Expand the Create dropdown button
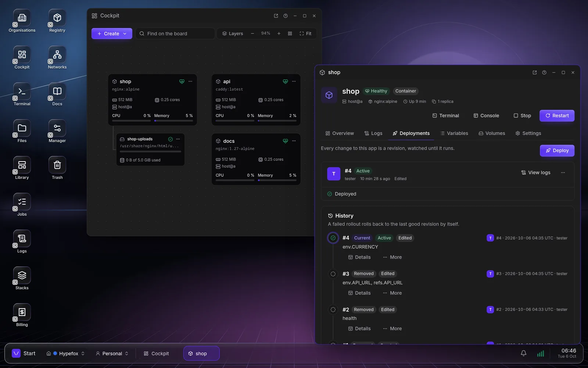This screenshot has width=588, height=368. [x=112, y=33]
